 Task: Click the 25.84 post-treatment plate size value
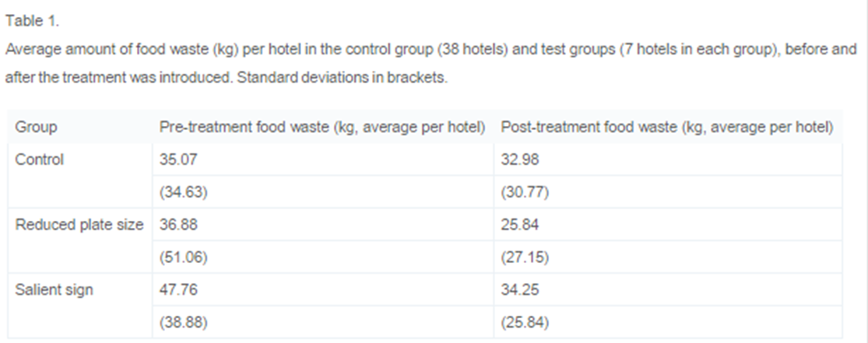519,225
